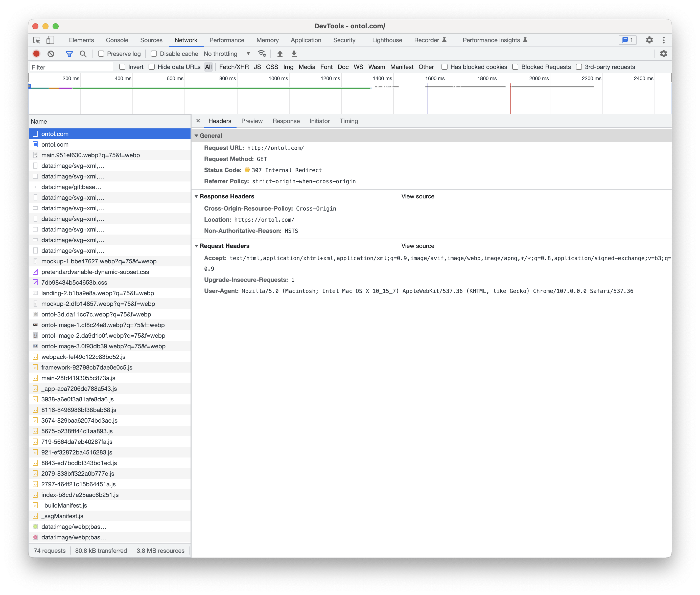Select the All filter type
Image resolution: width=700 pixels, height=595 pixels.
pos(208,67)
